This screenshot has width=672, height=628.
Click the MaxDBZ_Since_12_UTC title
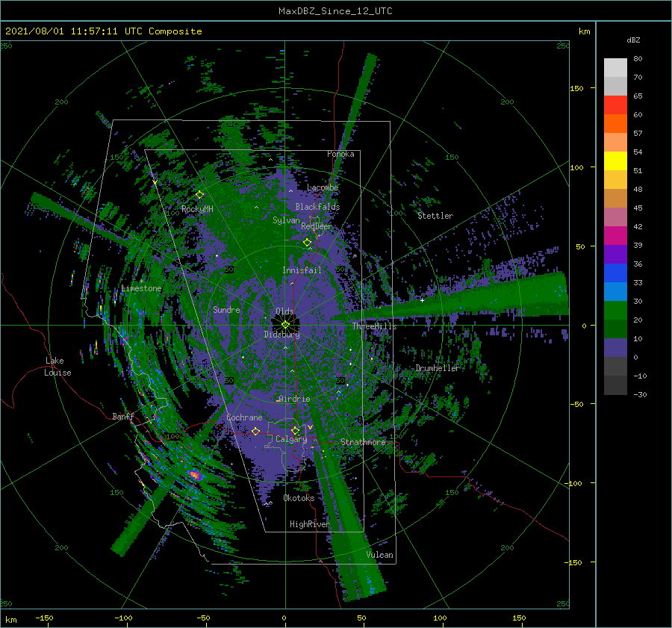pyautogui.click(x=335, y=11)
